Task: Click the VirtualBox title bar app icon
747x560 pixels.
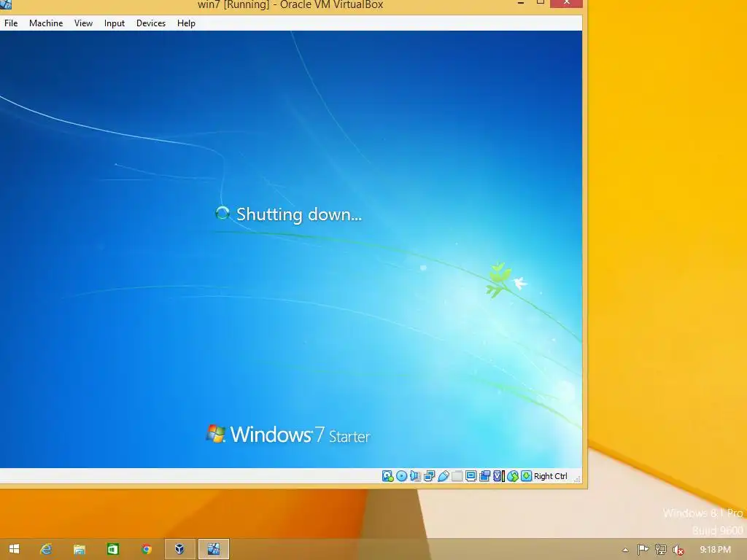Action: pyautogui.click(x=6, y=4)
